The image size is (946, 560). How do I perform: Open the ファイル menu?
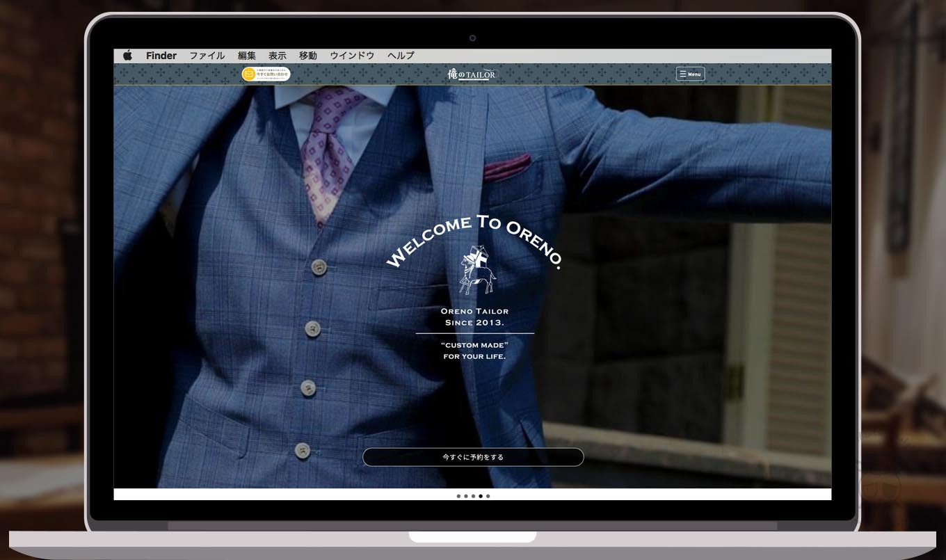pos(207,56)
